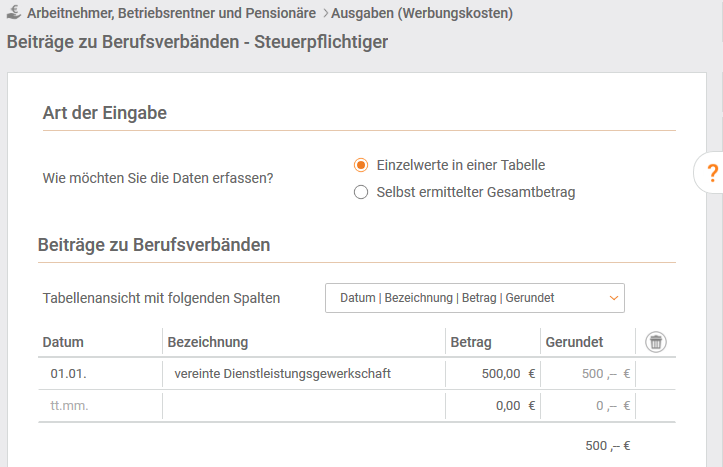
Task: Select 'Selbst ermittelter Gesamtbetrag' radio option
Action: 361,192
